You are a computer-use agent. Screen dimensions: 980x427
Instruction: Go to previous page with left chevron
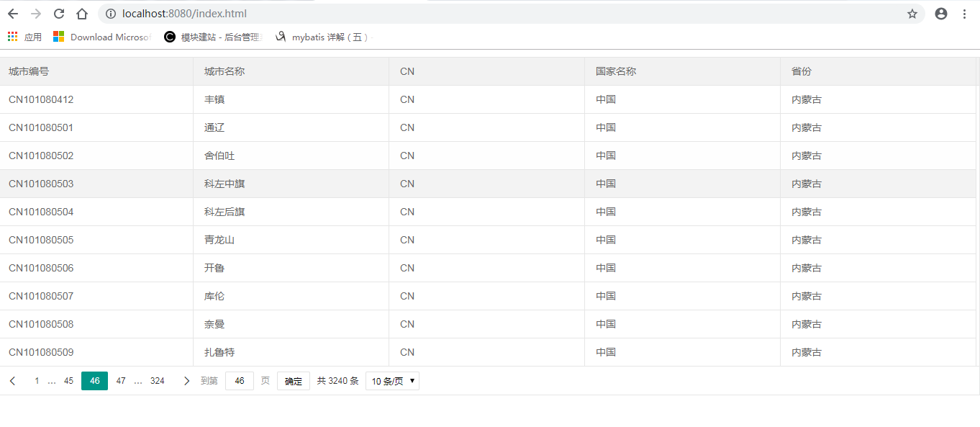[13, 381]
